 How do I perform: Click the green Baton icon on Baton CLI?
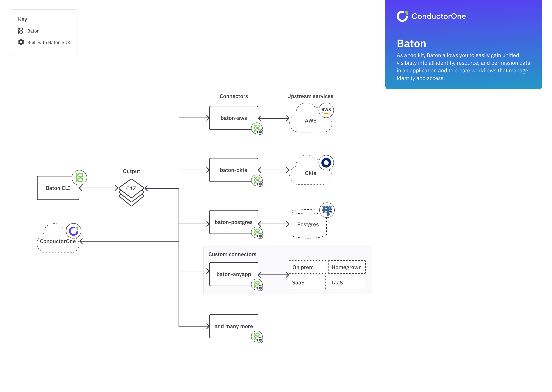tap(79, 178)
